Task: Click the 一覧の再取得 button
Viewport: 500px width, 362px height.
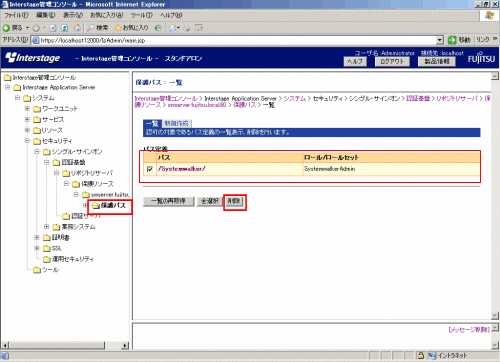Action: click(x=168, y=201)
